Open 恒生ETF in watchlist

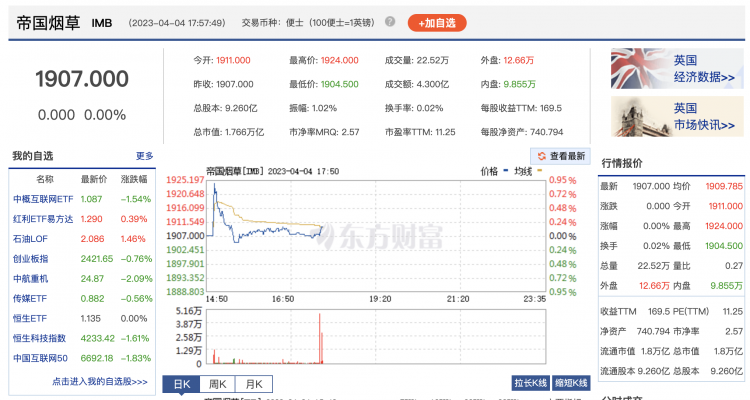click(30, 318)
